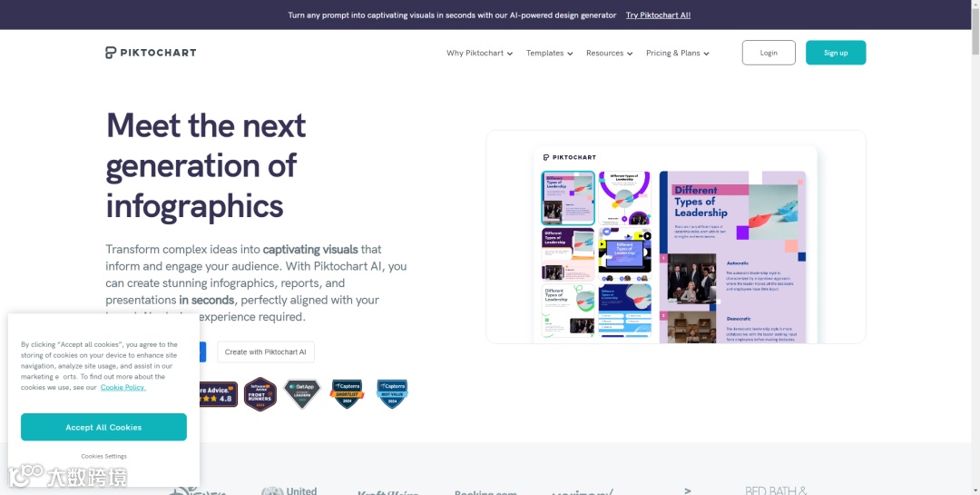Click the bold "in seconds" text
This screenshot has width=980, height=495.
pyautogui.click(x=206, y=300)
